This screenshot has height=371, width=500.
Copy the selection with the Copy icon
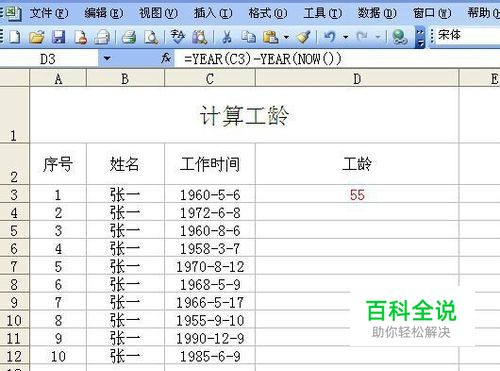(x=248, y=37)
